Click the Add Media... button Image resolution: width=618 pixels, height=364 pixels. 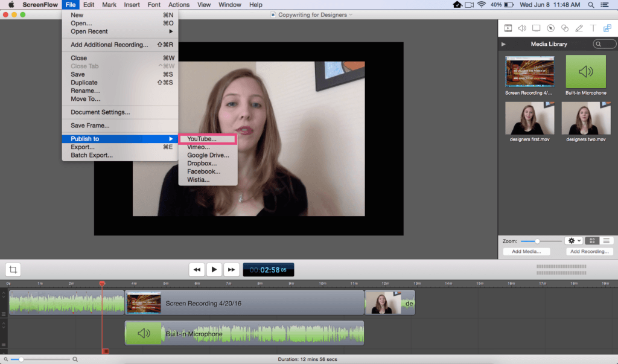[x=526, y=252]
